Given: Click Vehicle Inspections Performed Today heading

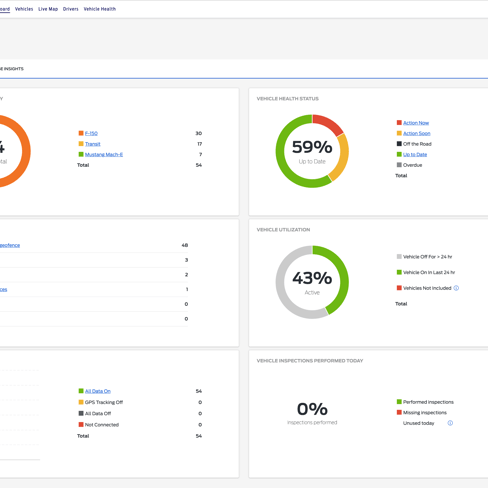Looking at the screenshot, I should point(310,361).
